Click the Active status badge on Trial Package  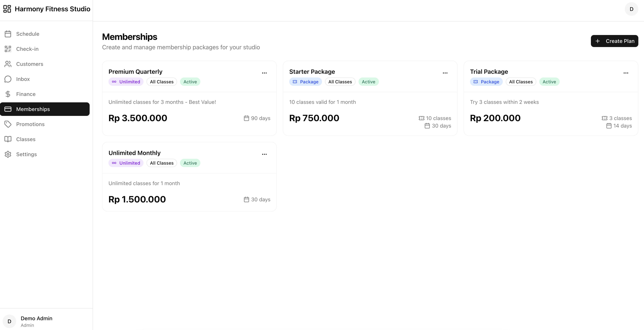click(x=549, y=82)
